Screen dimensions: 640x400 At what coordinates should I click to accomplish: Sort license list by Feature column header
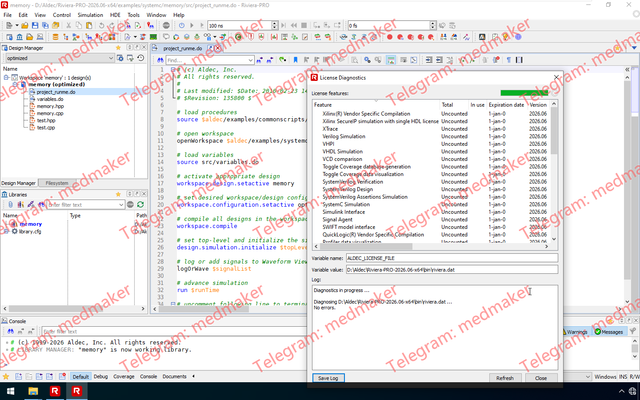376,105
